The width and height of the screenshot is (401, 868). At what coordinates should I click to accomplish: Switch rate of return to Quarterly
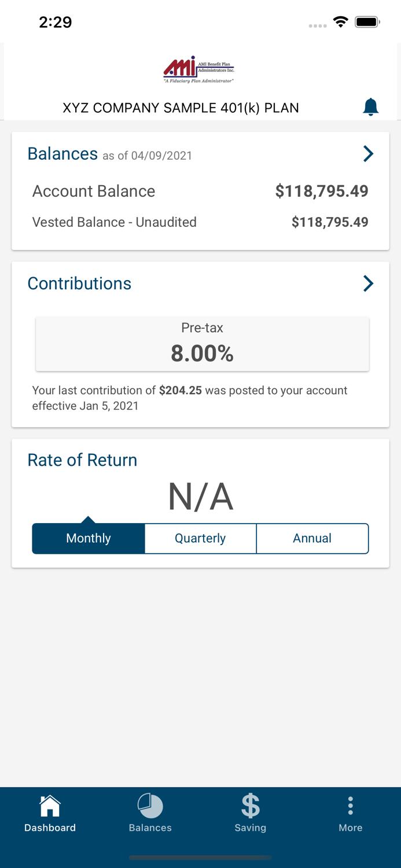(200, 538)
